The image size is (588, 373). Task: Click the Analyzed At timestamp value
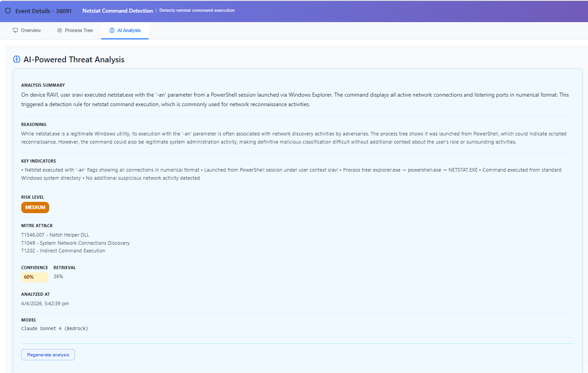(x=45, y=303)
